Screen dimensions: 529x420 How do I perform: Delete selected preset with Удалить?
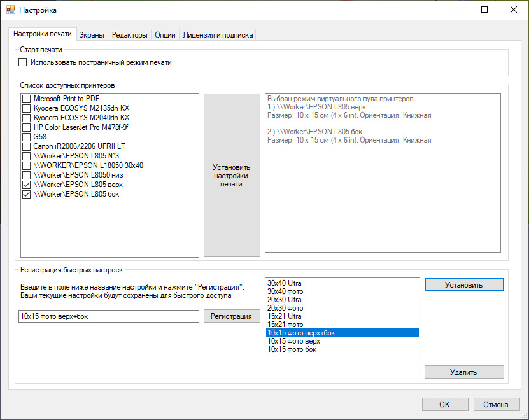[464, 372]
